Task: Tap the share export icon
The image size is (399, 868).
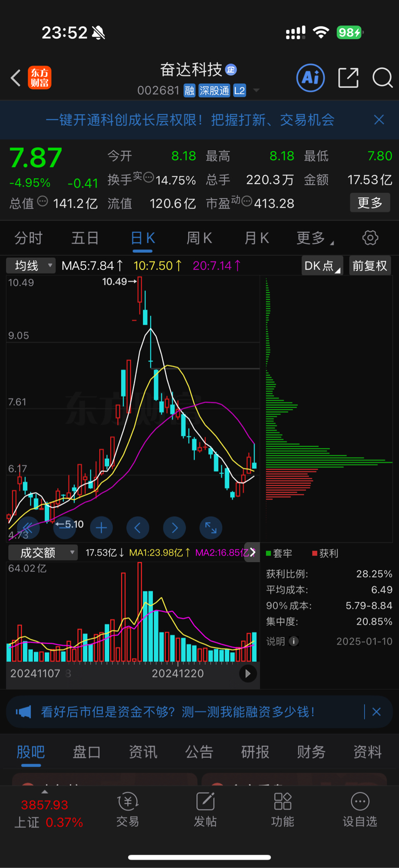Action: point(348,78)
